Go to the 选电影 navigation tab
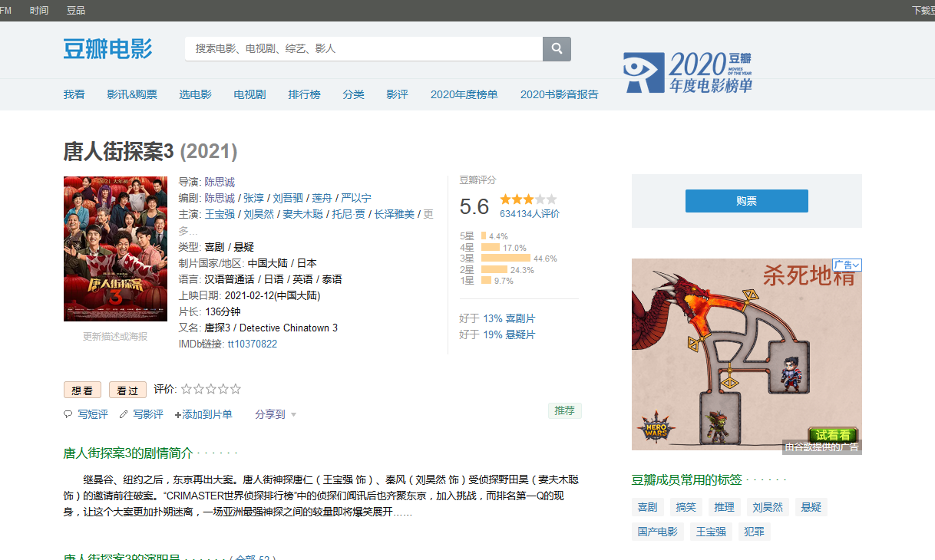 195,94
